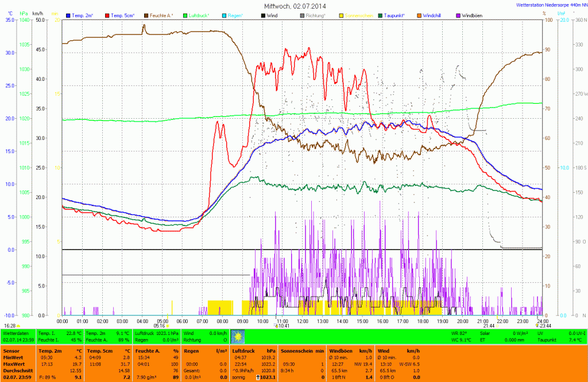Click the 16:28 marker at bottom left

[x=18, y=326]
